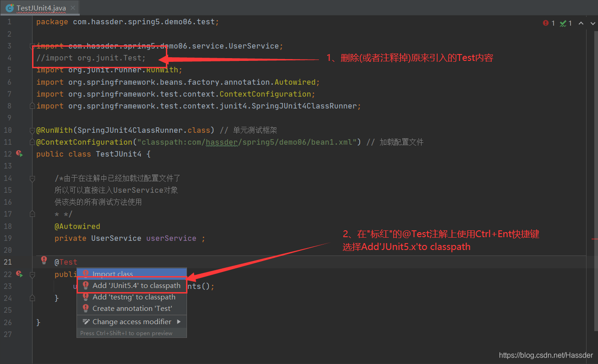
Task: Click the pencil icon beside Change access modifier
Action: click(x=85, y=322)
